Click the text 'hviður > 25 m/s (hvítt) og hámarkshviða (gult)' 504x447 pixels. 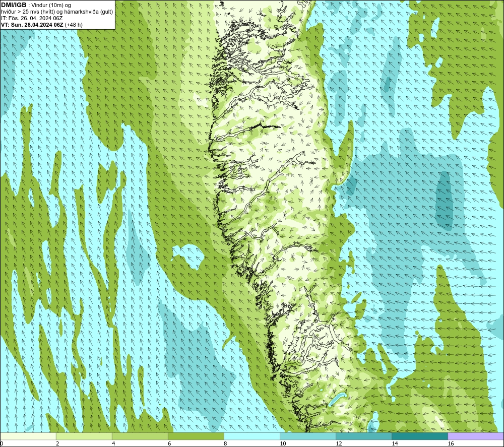57,12
